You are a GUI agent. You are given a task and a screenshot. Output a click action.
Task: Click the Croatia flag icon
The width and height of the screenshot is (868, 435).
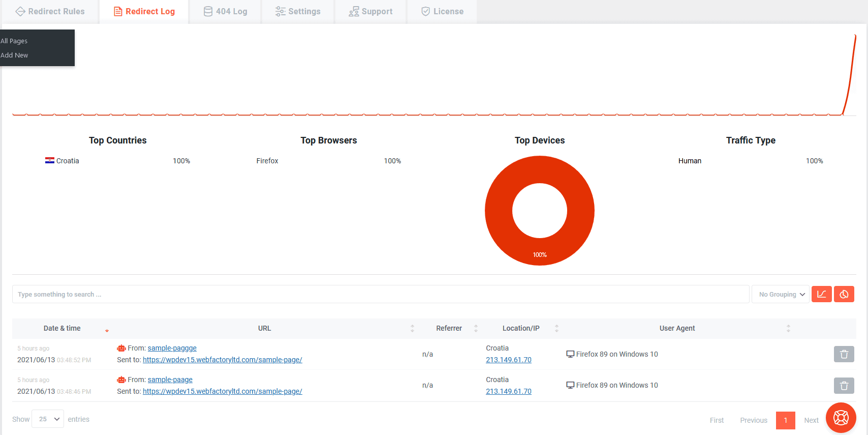pos(50,161)
